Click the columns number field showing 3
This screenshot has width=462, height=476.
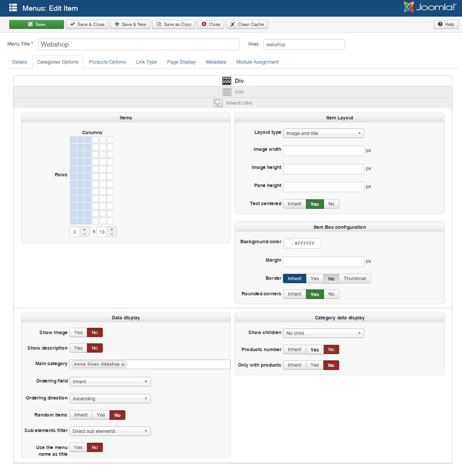[x=75, y=232]
